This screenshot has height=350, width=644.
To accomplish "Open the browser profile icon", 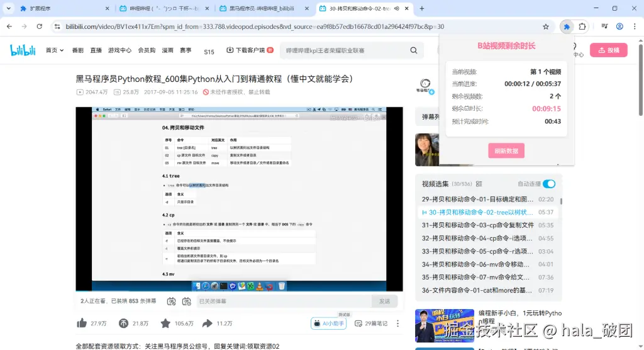I will click(619, 26).
